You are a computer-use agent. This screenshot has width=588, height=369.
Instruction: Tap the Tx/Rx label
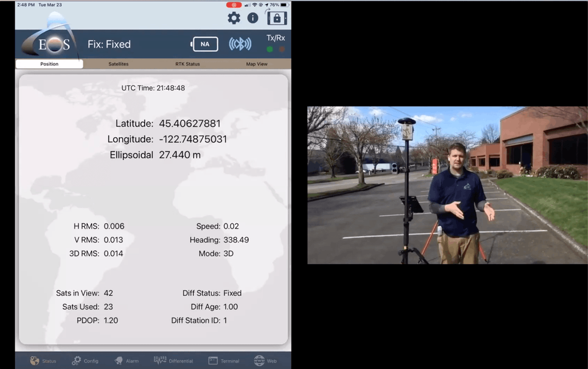275,38
